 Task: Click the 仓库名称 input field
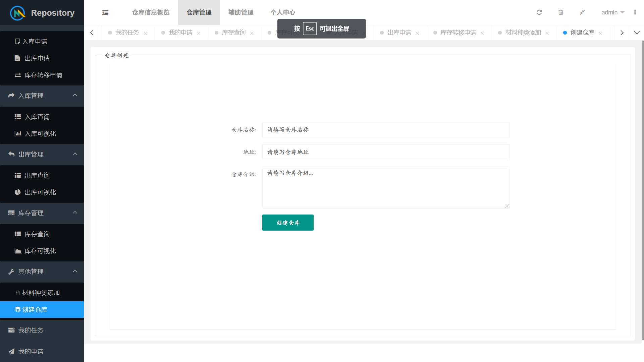click(385, 130)
